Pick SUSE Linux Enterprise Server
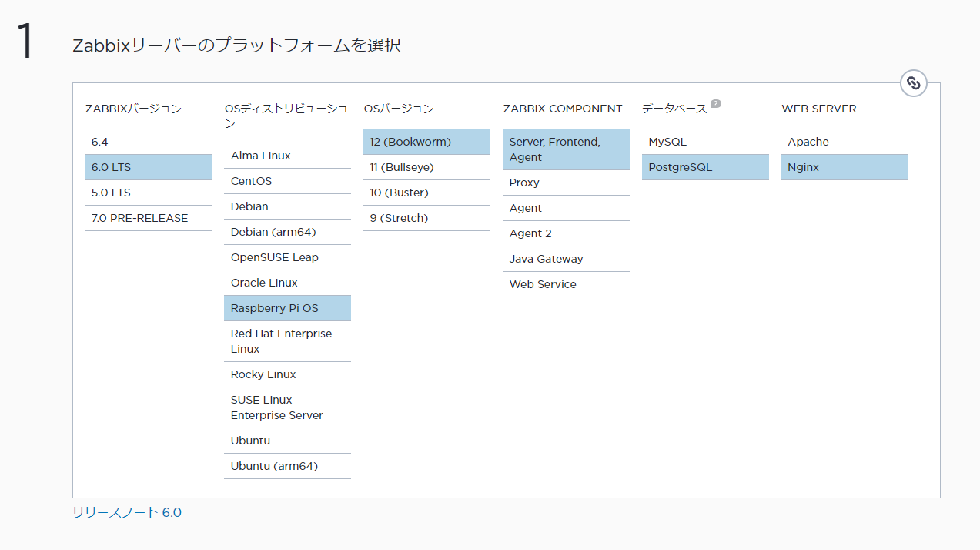Screen dimensions: 980x550 pos(287,407)
